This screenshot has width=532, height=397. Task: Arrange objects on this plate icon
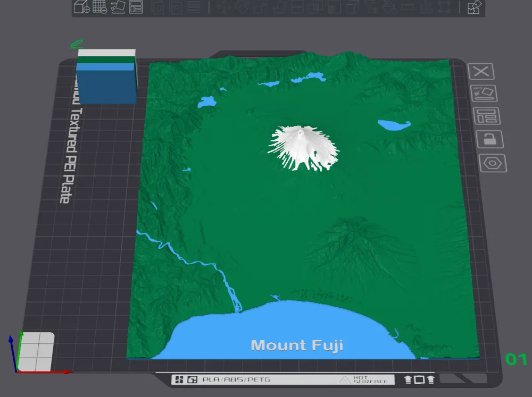[487, 116]
